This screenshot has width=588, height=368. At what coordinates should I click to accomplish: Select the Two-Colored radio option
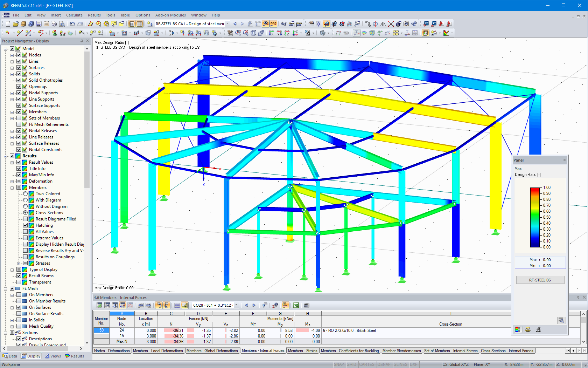[26, 194]
